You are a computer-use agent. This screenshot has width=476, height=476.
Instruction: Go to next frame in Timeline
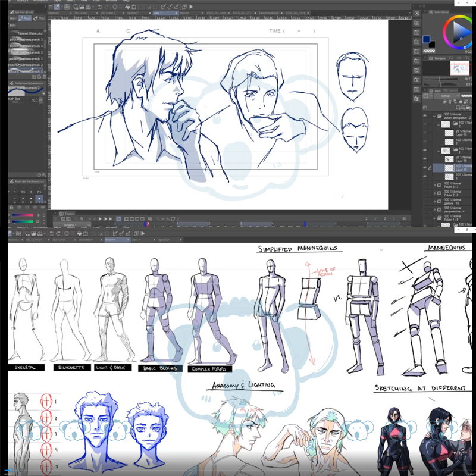tap(105, 218)
